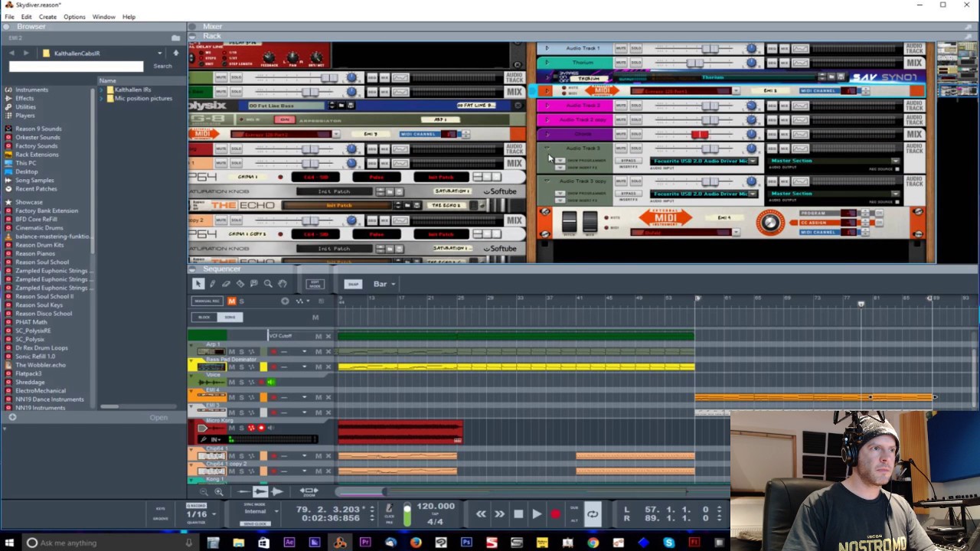Toggle the Snap button in the sequencer
980x551 pixels.
pyautogui.click(x=353, y=284)
